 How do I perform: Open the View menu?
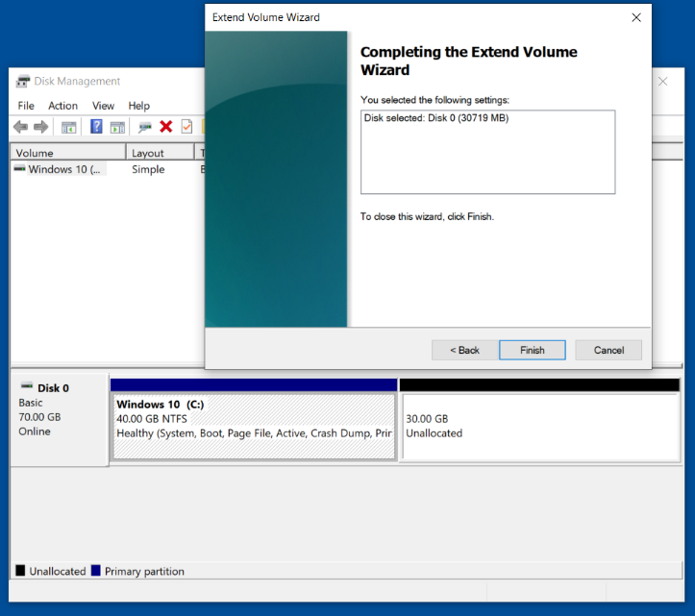[103, 106]
